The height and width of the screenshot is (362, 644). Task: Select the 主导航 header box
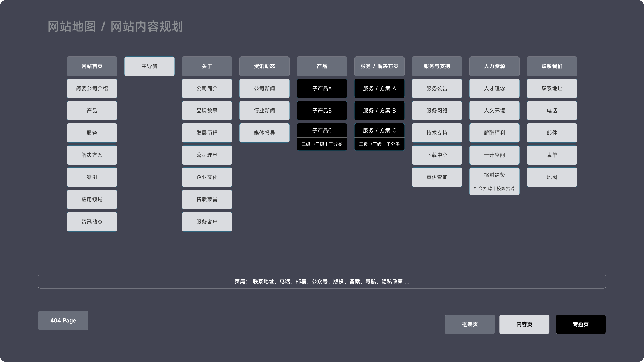[149, 66]
